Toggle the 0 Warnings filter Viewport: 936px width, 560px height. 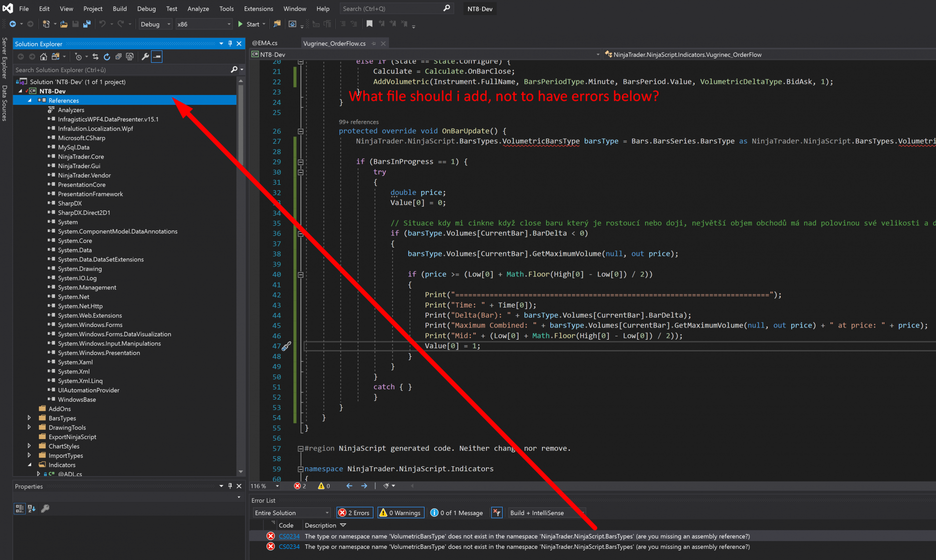[x=401, y=513]
